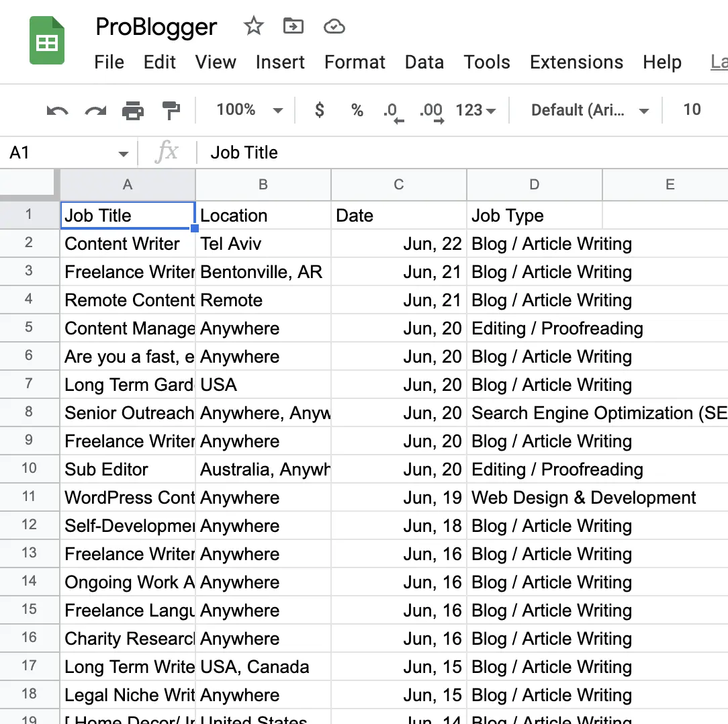Click the Job Type header cell
Screen dimensions: 728x724
535,216
